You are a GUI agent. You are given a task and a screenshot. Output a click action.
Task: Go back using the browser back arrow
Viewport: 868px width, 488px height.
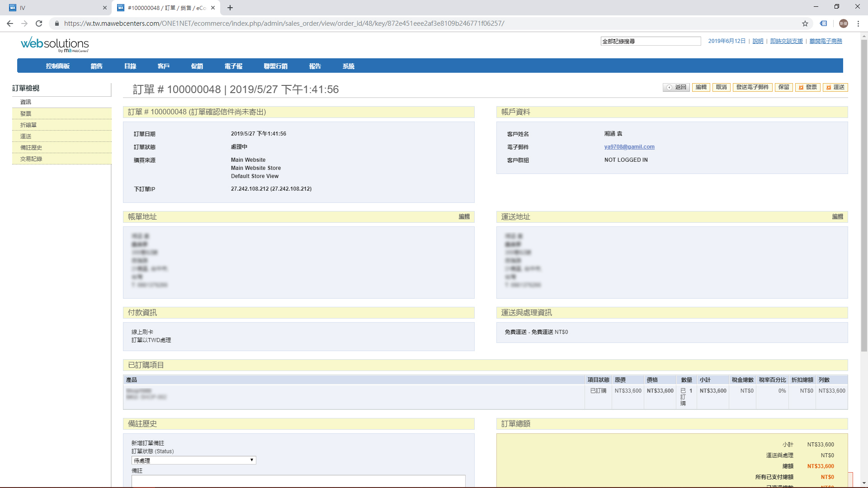(10, 23)
